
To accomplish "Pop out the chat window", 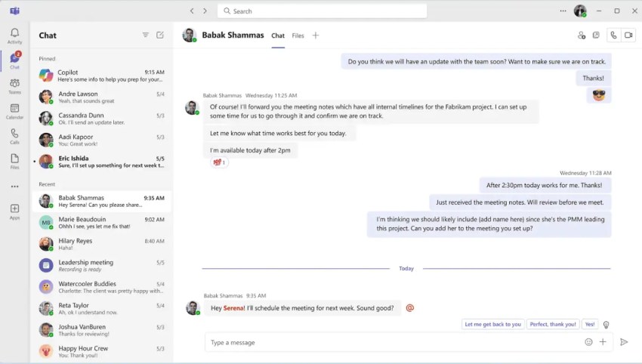I will point(596,35).
